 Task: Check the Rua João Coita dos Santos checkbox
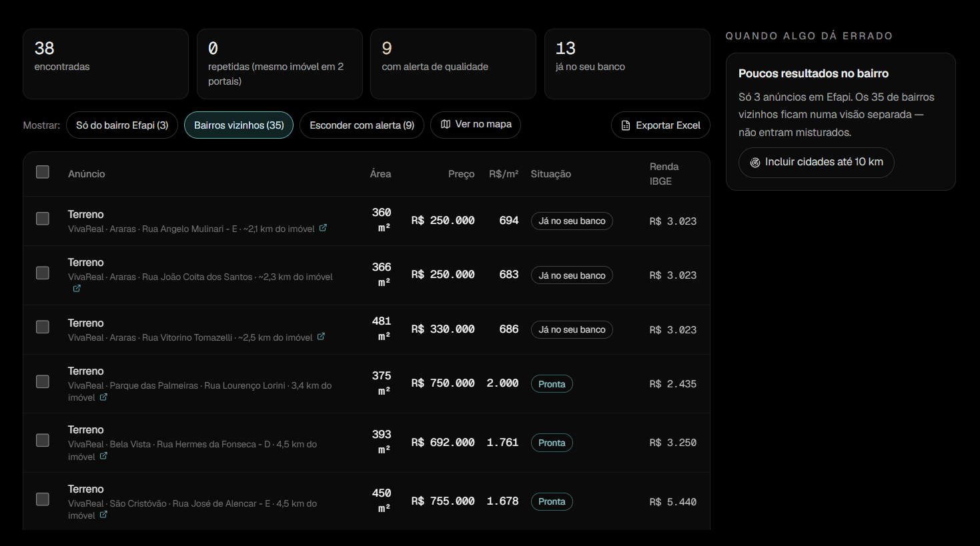click(x=43, y=273)
